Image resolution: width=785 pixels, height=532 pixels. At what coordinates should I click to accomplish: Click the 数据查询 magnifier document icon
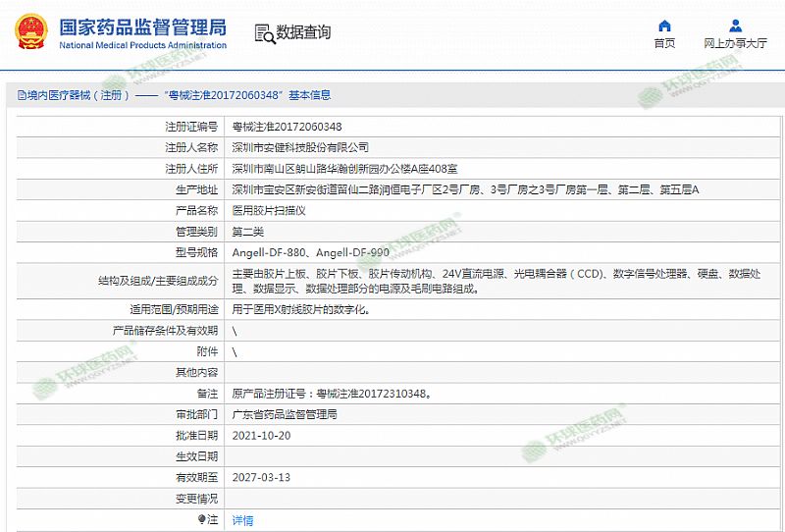point(264,33)
